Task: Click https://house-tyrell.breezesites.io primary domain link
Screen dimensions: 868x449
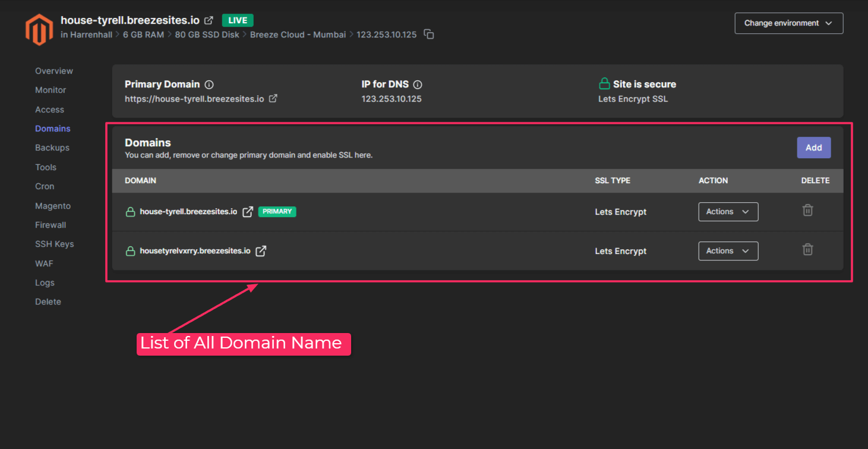Action: click(194, 99)
